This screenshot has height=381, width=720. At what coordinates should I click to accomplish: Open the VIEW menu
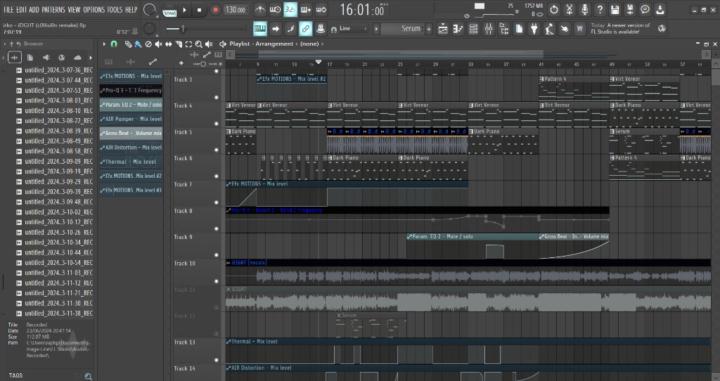(74, 10)
